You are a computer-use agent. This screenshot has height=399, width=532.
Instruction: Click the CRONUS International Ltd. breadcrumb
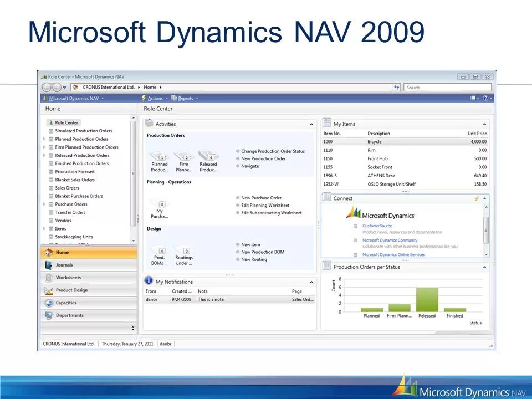(x=109, y=87)
